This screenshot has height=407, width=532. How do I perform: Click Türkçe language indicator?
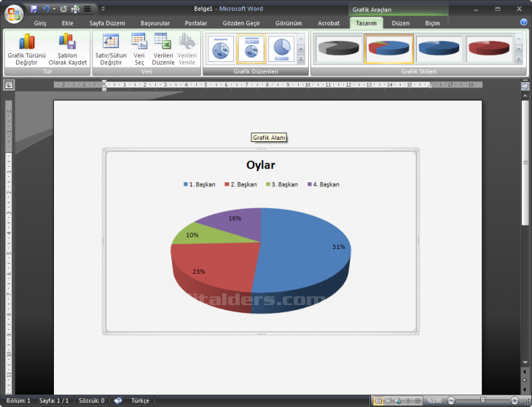140,400
